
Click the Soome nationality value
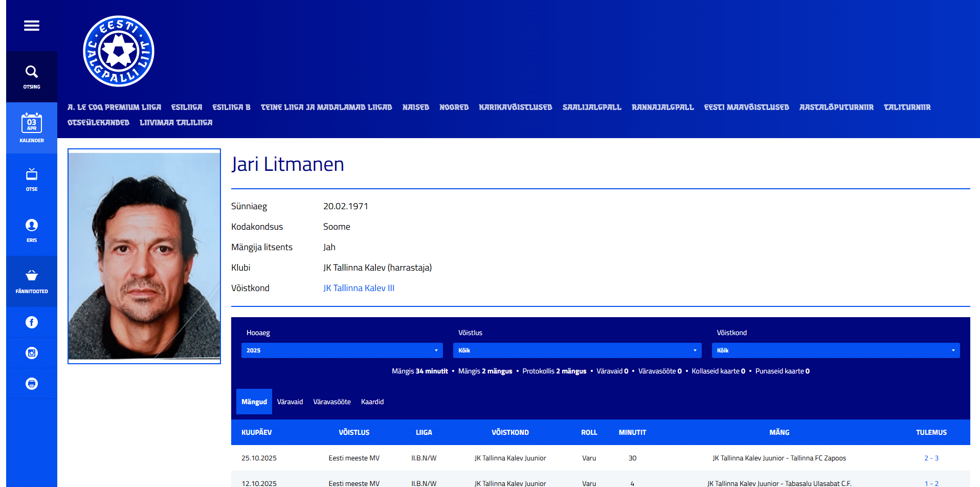coord(337,227)
